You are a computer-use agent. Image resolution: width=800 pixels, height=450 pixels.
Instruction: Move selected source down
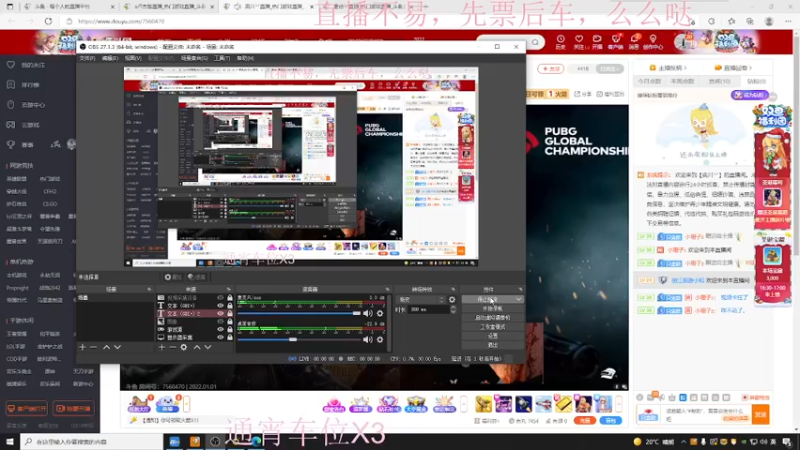[208, 347]
